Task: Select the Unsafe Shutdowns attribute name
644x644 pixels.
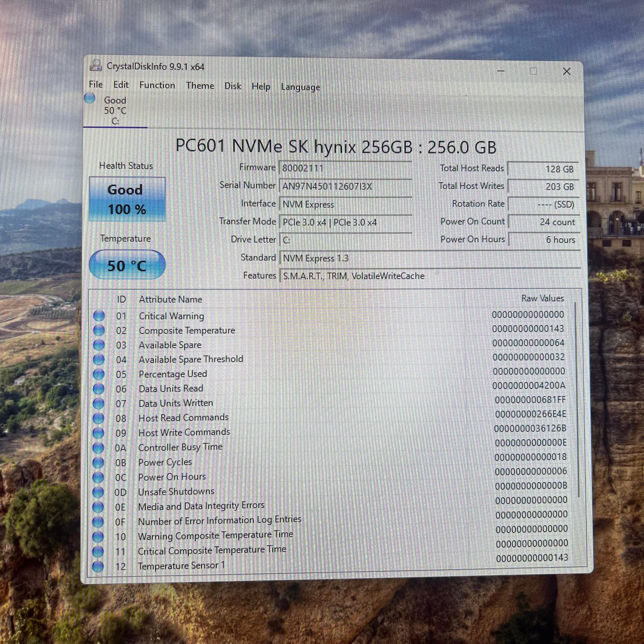Action: coord(176,491)
